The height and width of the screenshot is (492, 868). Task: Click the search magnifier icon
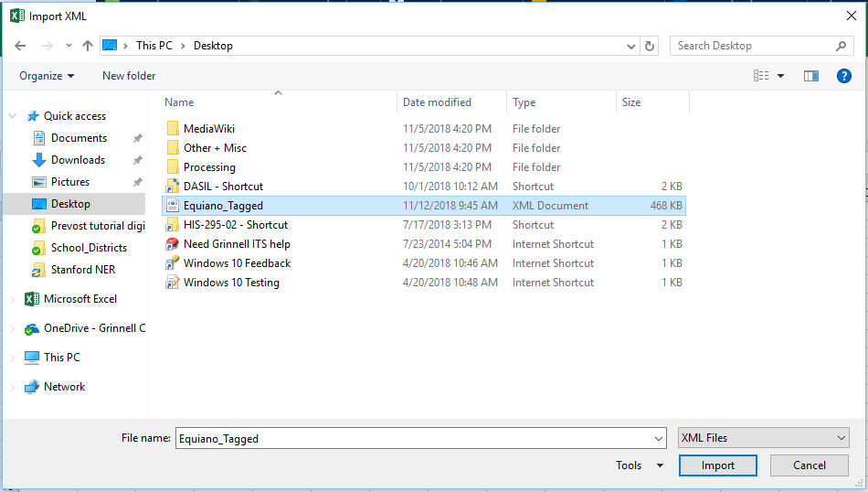[x=841, y=46]
